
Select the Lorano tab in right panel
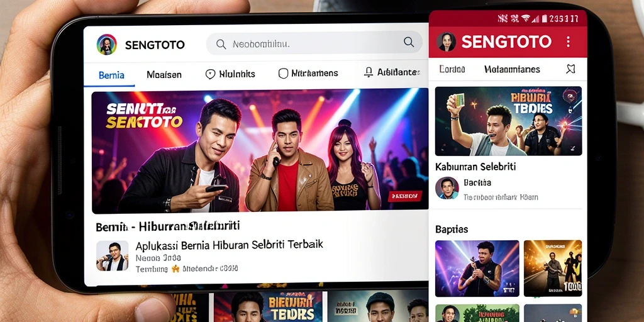pos(452,69)
